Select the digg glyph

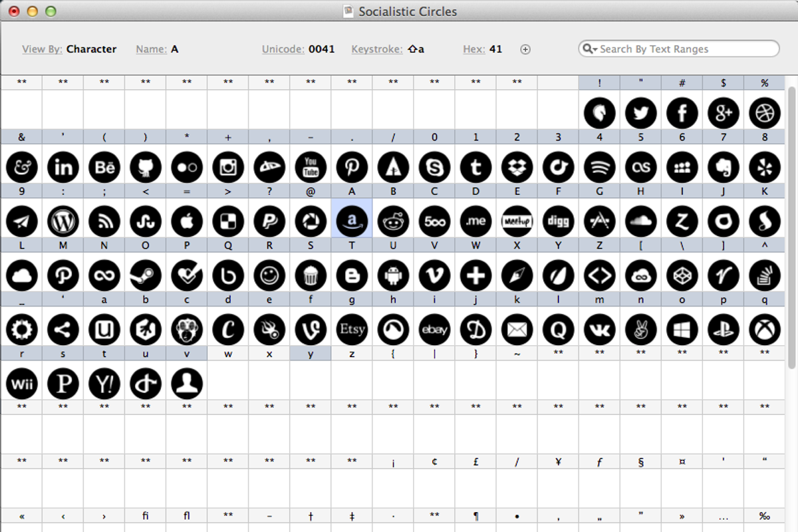(x=558, y=221)
